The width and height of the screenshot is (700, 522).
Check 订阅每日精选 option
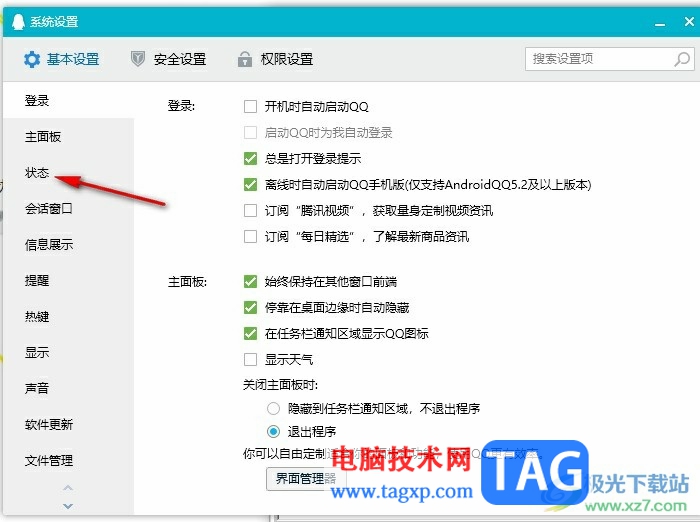(x=250, y=236)
